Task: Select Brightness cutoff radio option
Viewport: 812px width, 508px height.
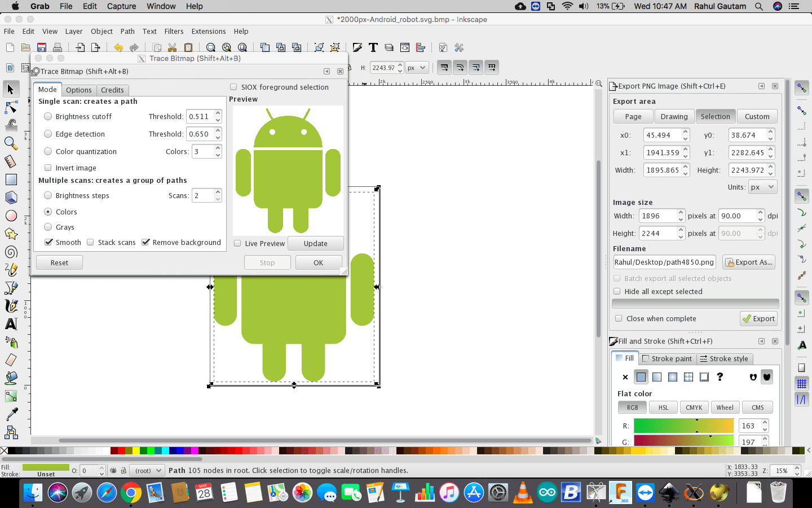Action: [48, 116]
